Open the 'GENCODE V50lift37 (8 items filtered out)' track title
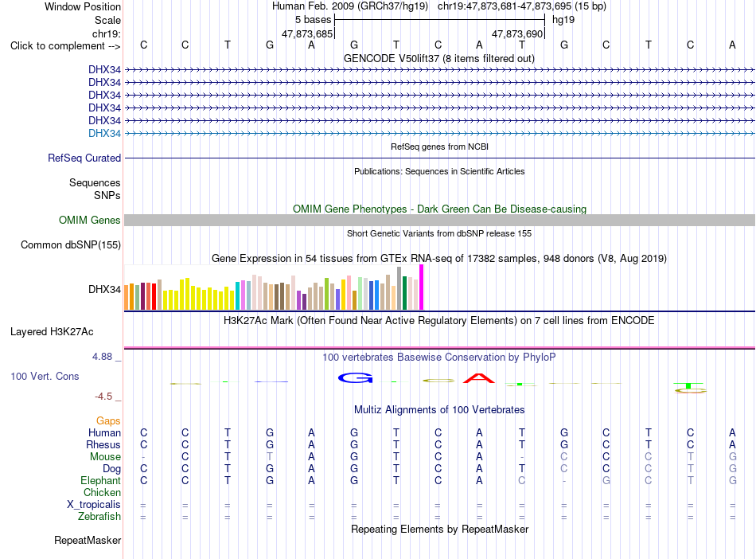The height and width of the screenshot is (559, 756). coord(438,58)
